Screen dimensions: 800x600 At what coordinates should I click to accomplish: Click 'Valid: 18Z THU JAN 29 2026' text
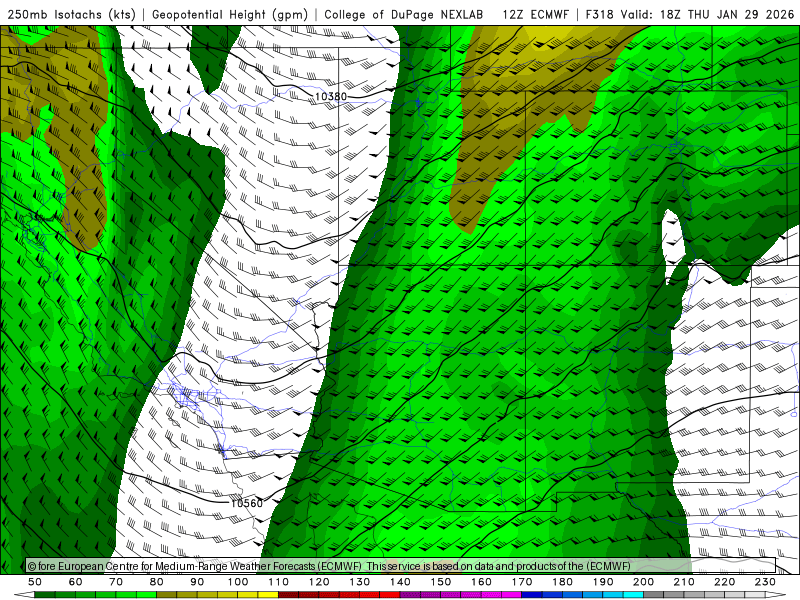tap(707, 14)
